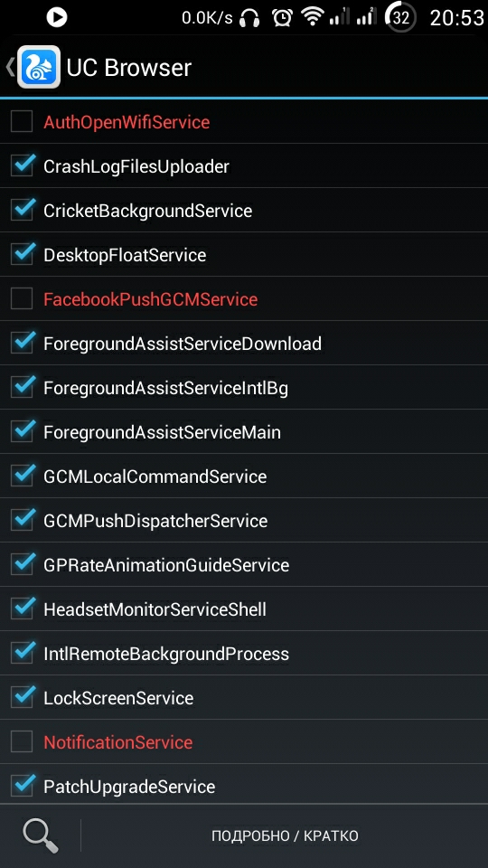The height and width of the screenshot is (868, 488).
Task: Enable the AuthOpenWifiService checkbox
Action: click(x=22, y=122)
